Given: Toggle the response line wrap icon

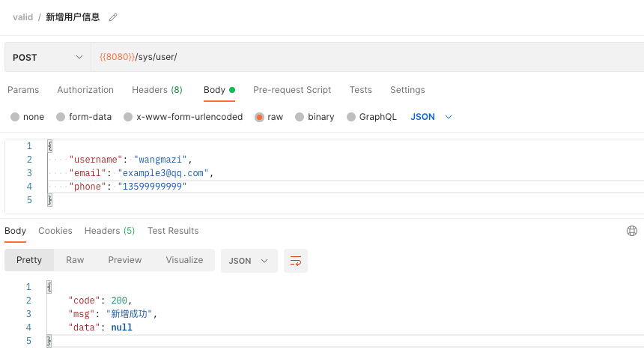Looking at the screenshot, I should pyautogui.click(x=296, y=261).
